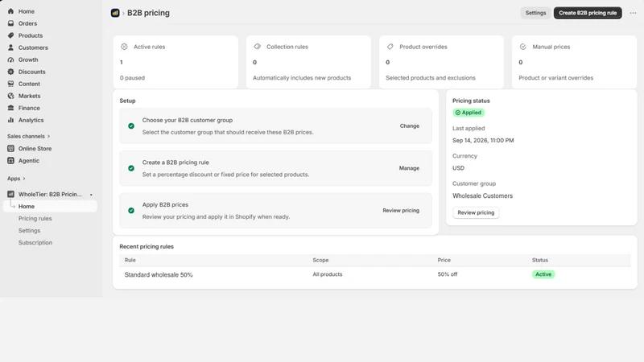Click the Products tag icon
644x362 pixels.
coord(10,35)
